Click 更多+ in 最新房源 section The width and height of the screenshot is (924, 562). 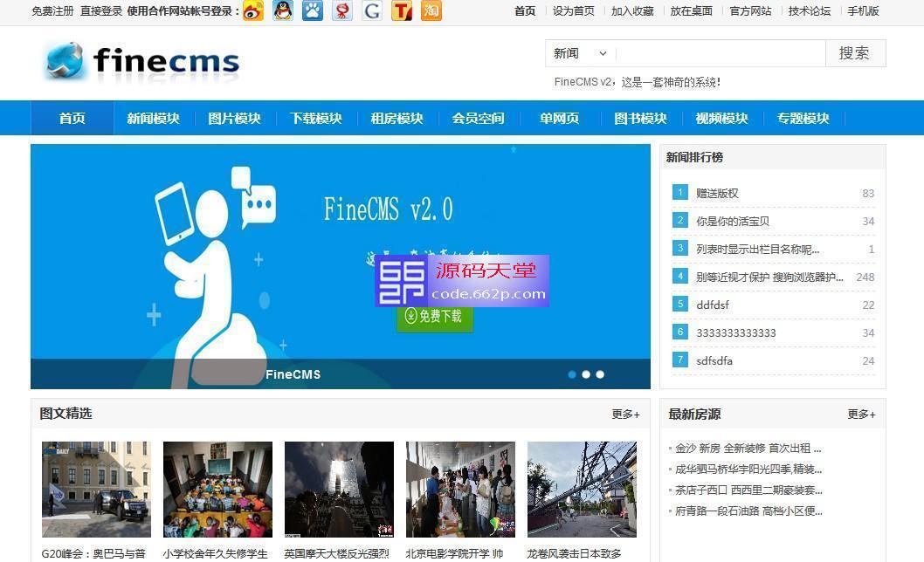pyautogui.click(x=861, y=415)
